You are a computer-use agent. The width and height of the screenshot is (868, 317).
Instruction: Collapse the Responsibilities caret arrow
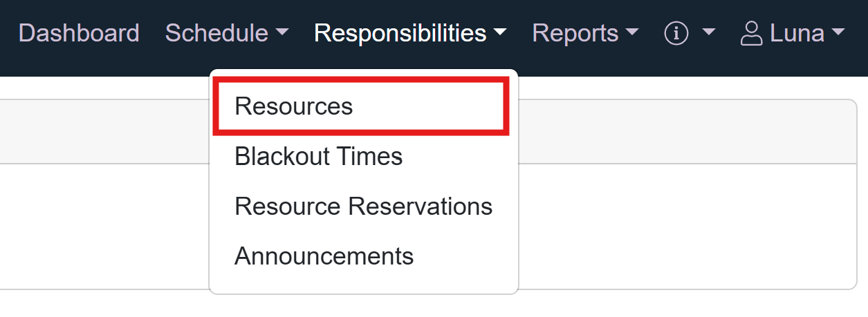[x=501, y=33]
